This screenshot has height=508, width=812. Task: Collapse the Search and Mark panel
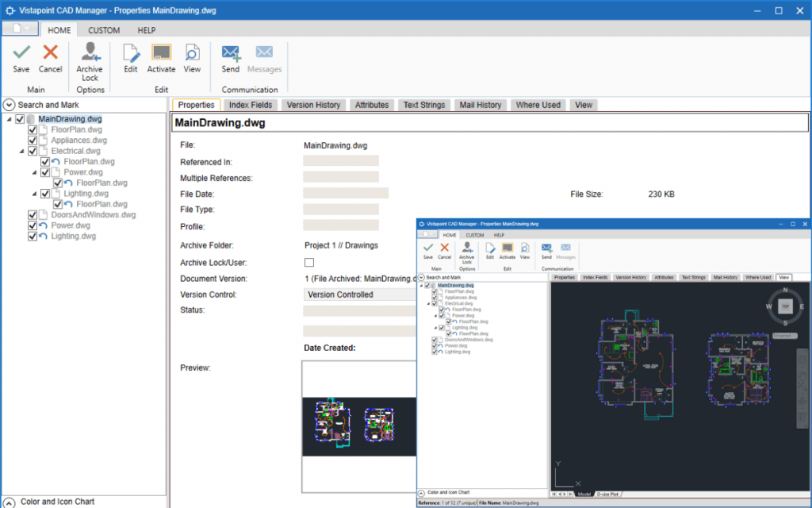(x=8, y=104)
